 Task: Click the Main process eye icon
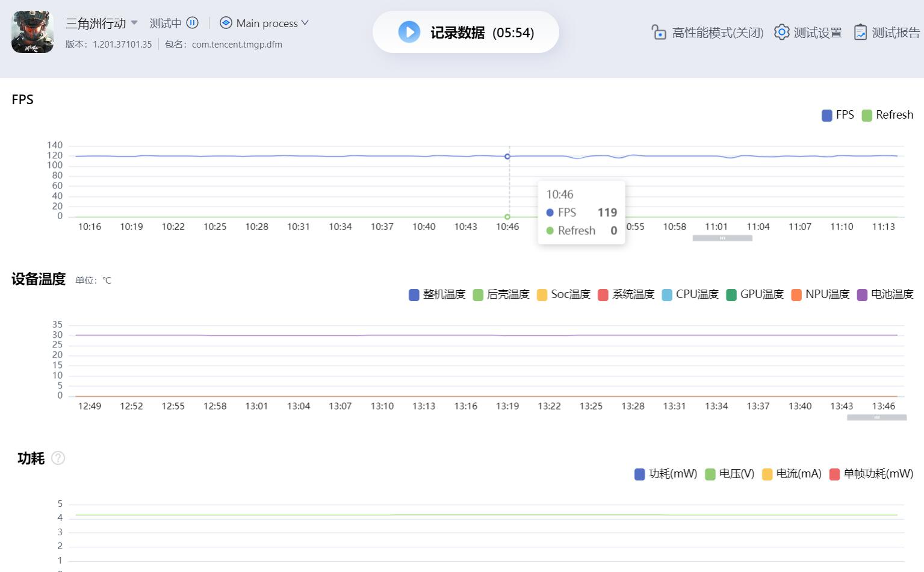click(226, 23)
